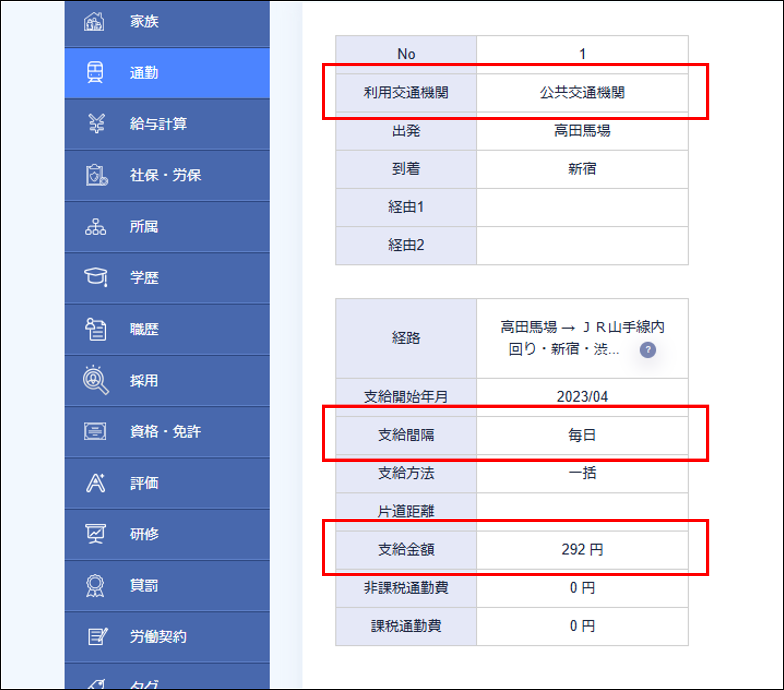Go to the 研修 section
784x690 pixels.
tap(167, 534)
